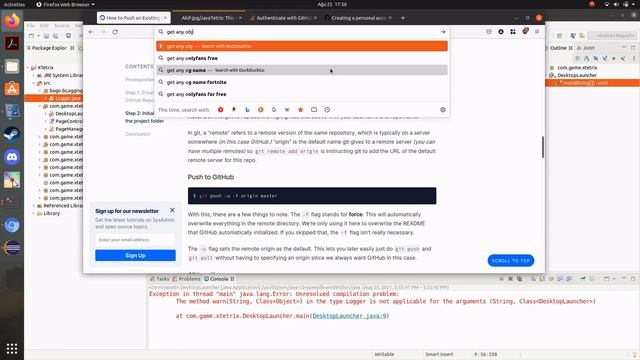640x360 pixels.
Task: Select the Console tab in Eclipse
Action: coord(219,279)
